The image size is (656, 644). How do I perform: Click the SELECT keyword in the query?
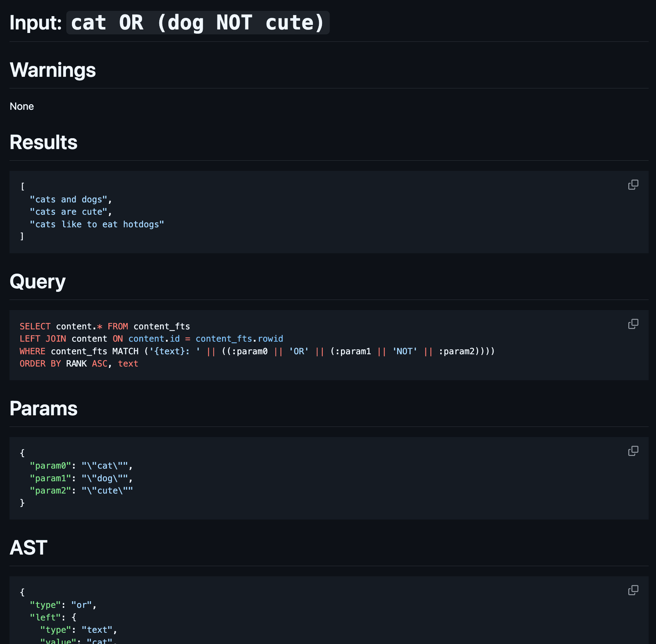click(35, 327)
